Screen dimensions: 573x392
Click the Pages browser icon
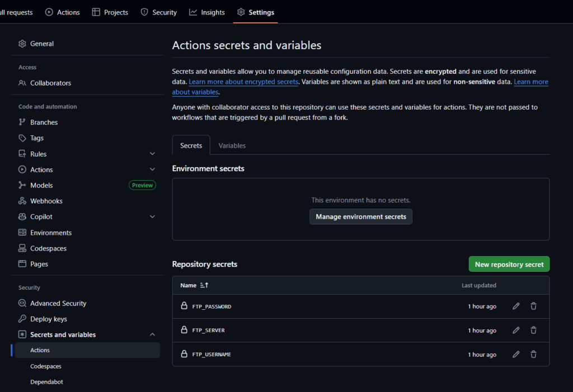(x=22, y=264)
